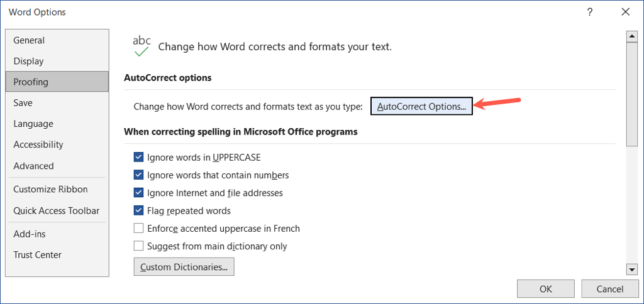Click the scrollbar up arrow
This screenshot has width=644, height=304.
click(x=632, y=36)
